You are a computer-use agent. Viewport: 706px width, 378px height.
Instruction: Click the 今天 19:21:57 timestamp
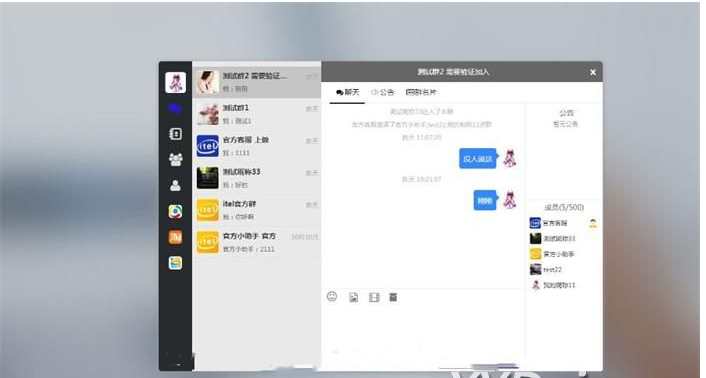pyautogui.click(x=421, y=179)
